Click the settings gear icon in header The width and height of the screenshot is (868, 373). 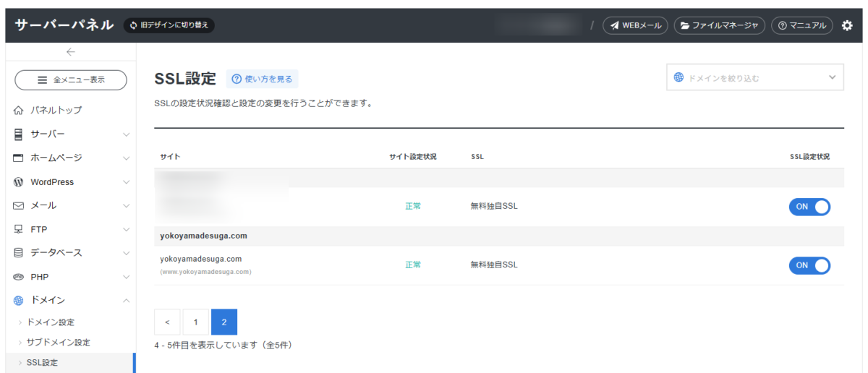847,25
